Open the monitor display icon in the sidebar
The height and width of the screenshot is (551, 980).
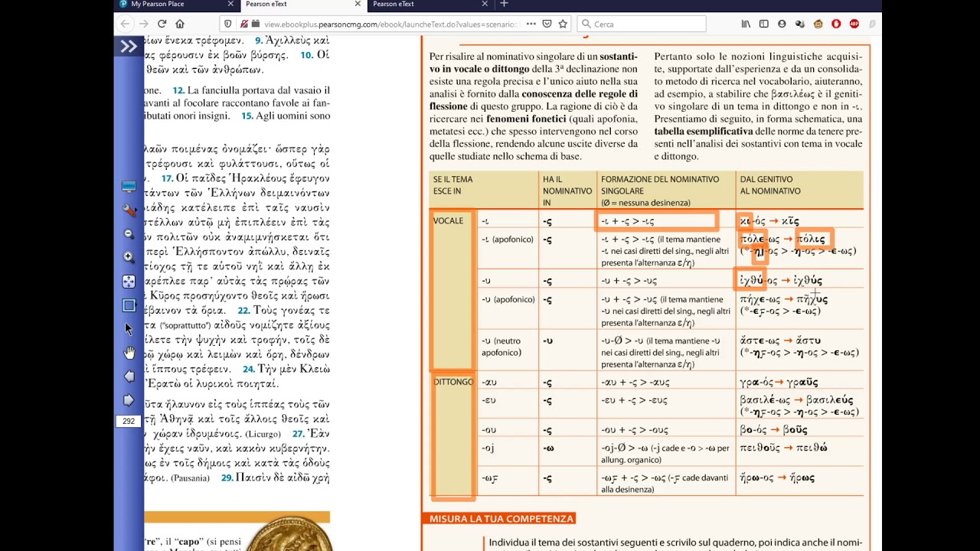(x=129, y=187)
